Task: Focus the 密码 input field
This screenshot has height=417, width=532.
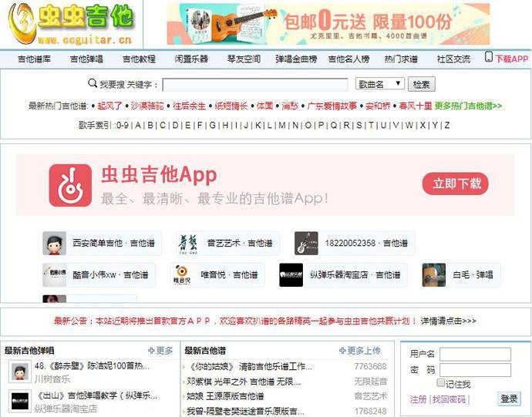Action: [x=476, y=370]
